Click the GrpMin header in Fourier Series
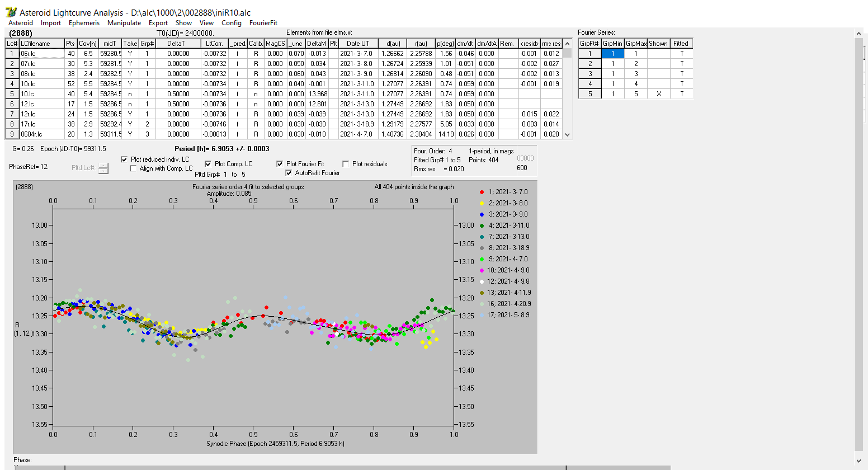Image resolution: width=868 pixels, height=470 pixels. point(612,44)
